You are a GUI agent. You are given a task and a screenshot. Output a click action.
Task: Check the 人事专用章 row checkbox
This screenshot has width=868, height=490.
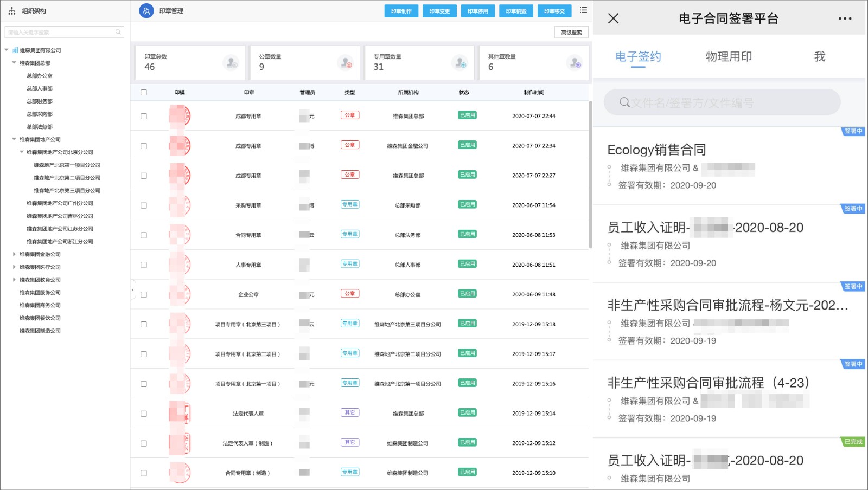tap(144, 265)
